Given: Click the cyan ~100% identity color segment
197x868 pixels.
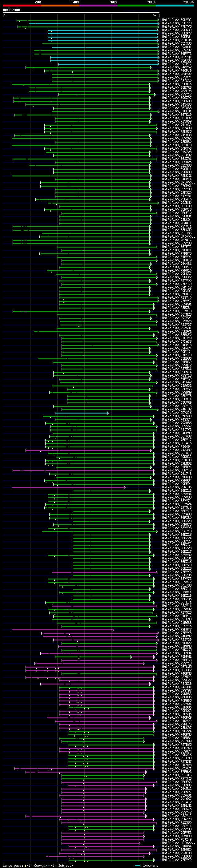Looking at the screenshot, I should click(175, 6).
